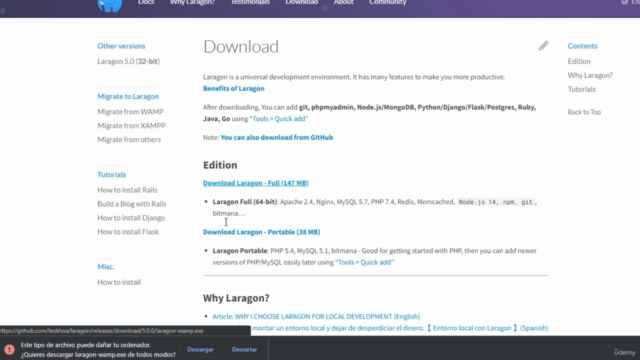
Task: Click Back to Top
Action: [584, 112]
